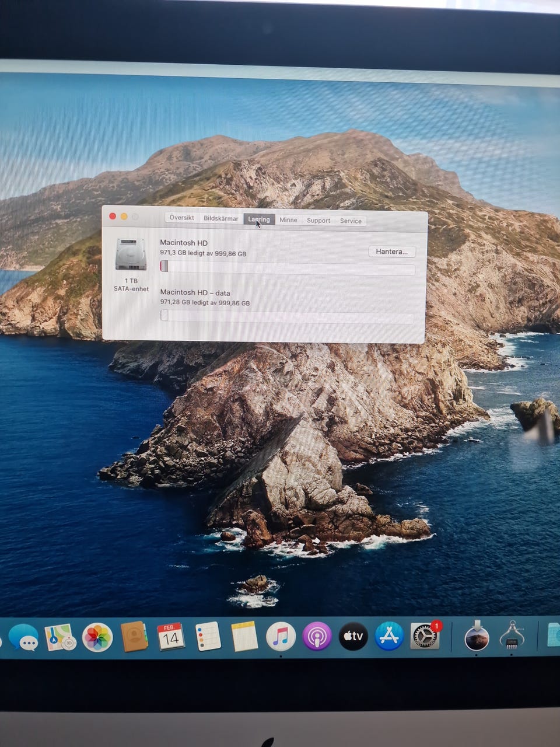Screen dimensions: 560x747
Task: Switch to the Bildskärmar tab
Action: tap(220, 218)
